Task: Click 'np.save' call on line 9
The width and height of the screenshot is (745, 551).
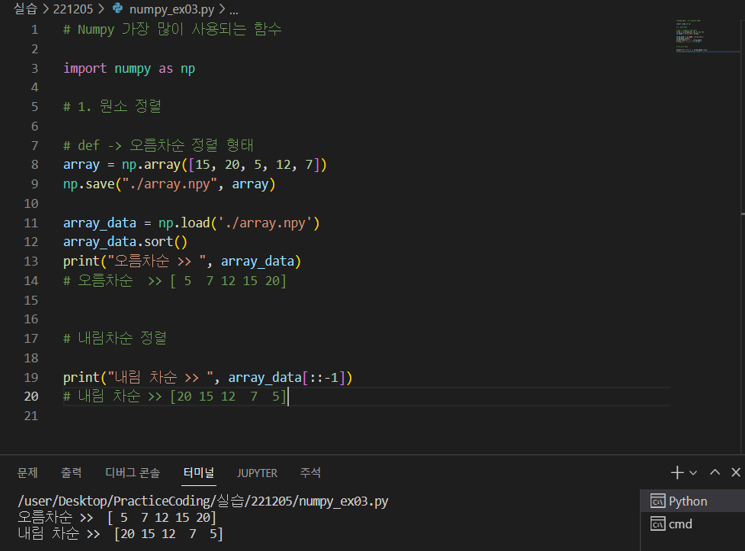Action: 89,184
